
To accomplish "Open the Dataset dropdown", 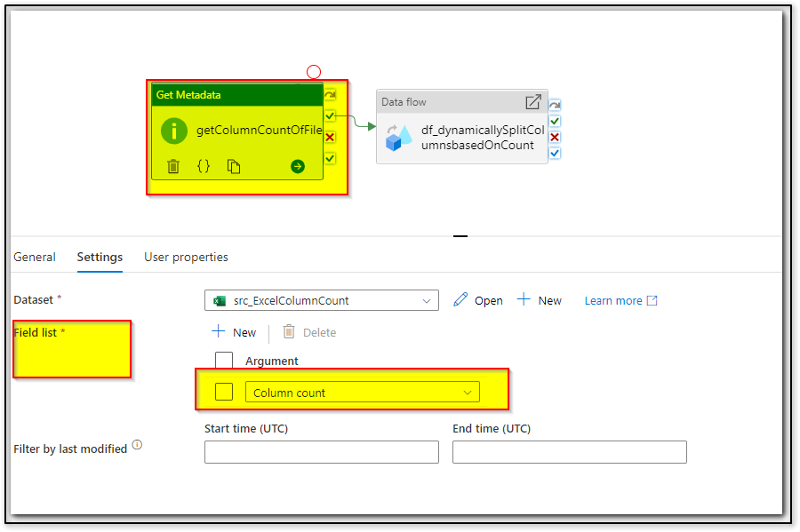I will click(427, 300).
